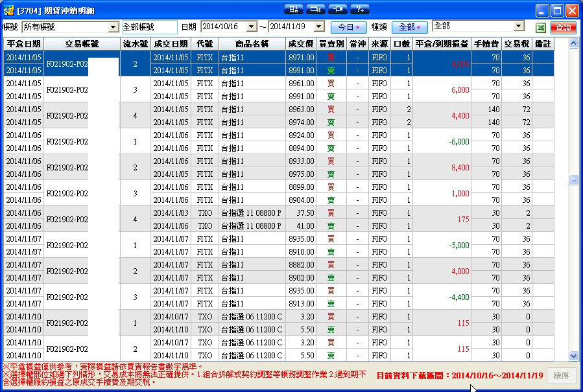Viewport: 583px width, 392px height.
Task: Click the 成交價 column header
Action: click(301, 44)
